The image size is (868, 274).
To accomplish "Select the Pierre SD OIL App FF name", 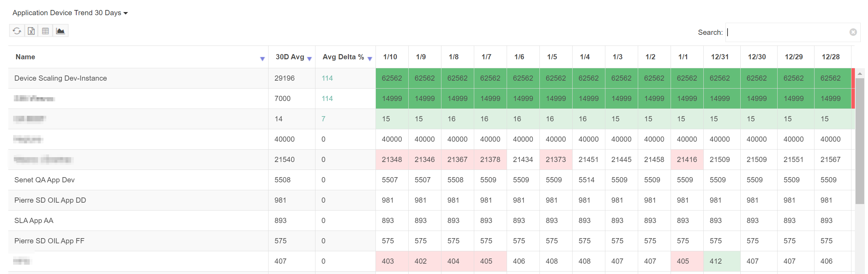I will click(x=49, y=241).
